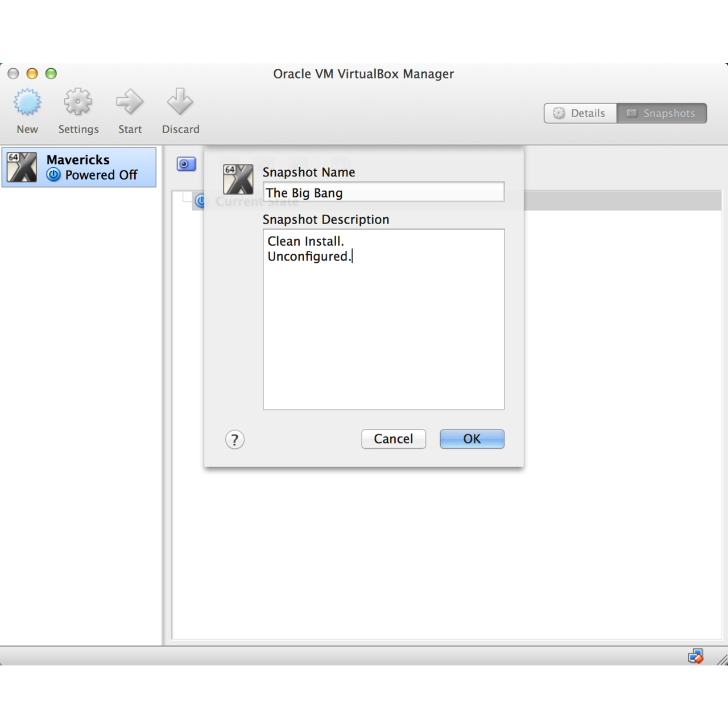Select the Mavericks virtual machine in the sidebar
Screen dimensions: 728x728
coord(80,167)
